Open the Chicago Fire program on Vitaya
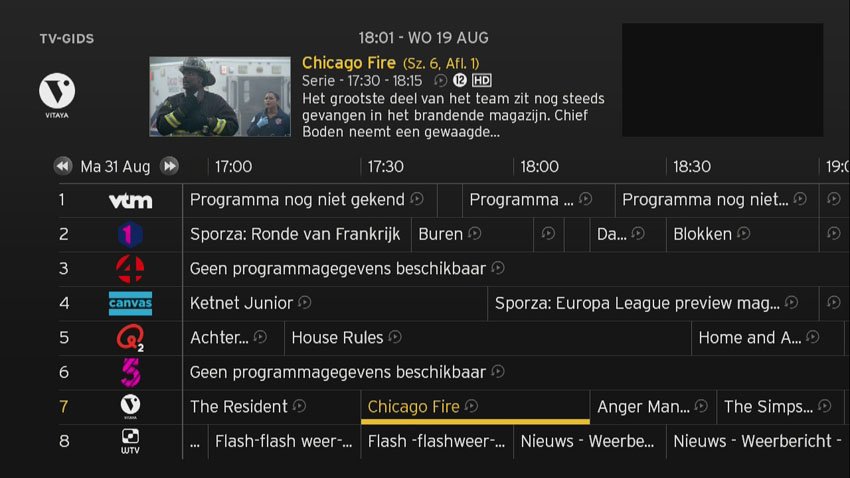The width and height of the screenshot is (850, 478). [x=475, y=406]
